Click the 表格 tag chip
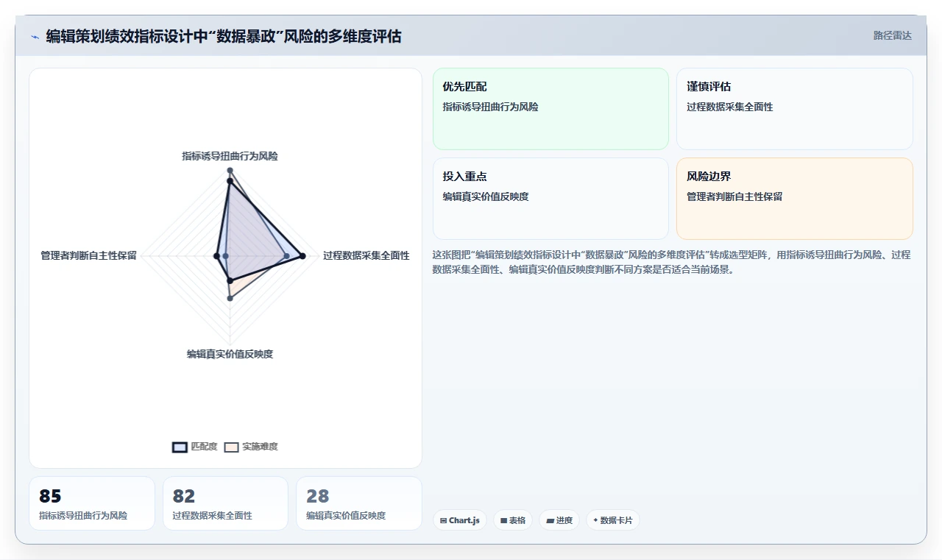 tap(513, 520)
